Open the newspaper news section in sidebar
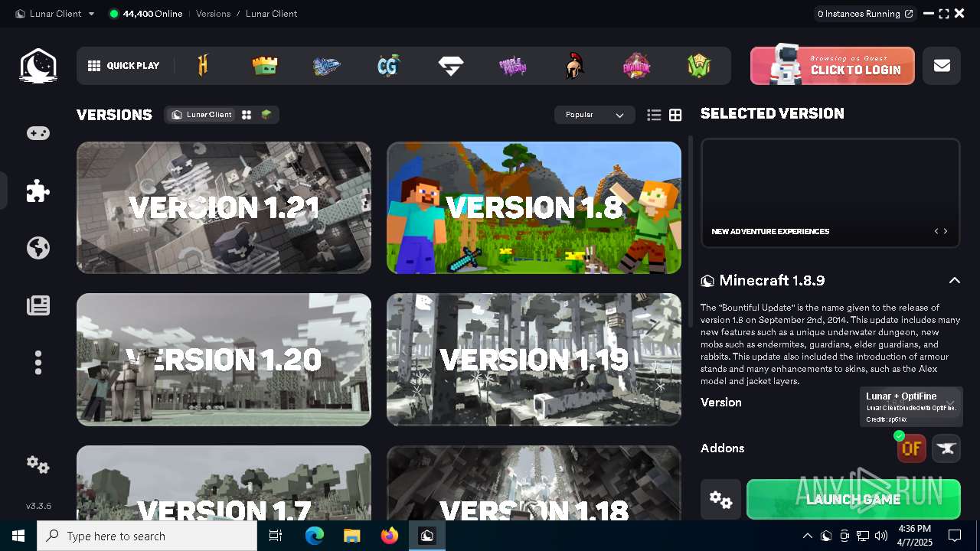980x551 pixels. coord(38,305)
